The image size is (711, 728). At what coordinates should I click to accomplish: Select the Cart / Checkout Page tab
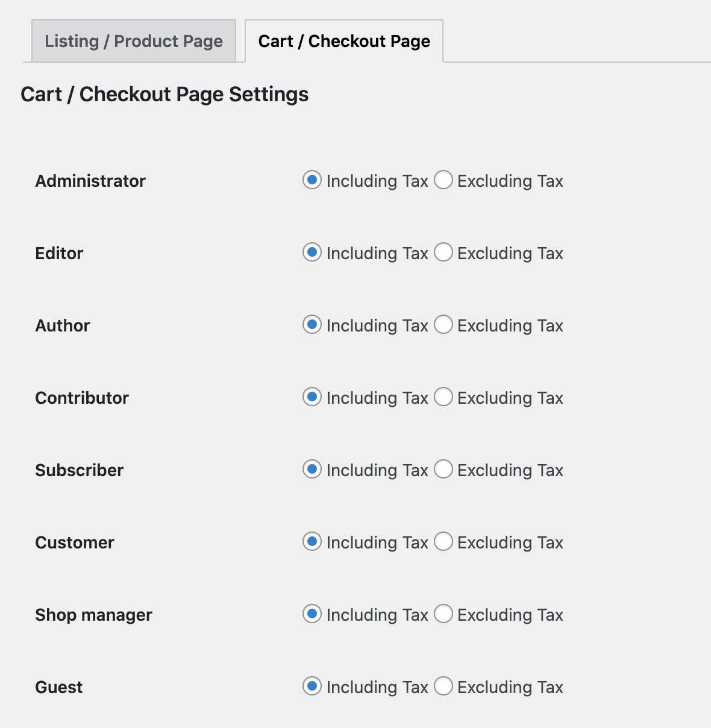(343, 41)
